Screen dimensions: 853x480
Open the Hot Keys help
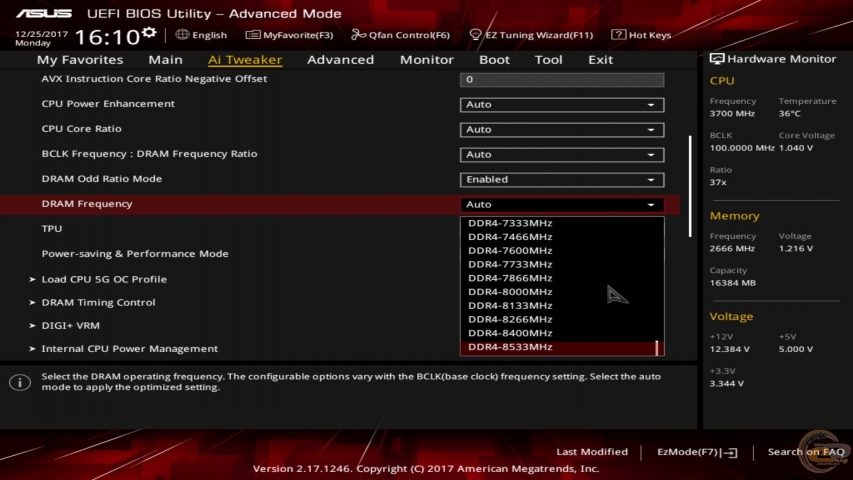(642, 35)
